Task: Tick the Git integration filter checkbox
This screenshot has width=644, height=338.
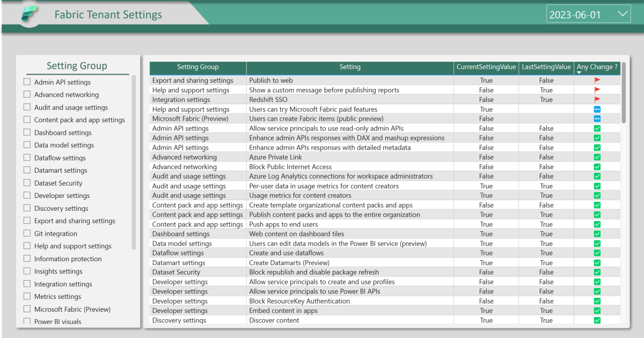Action: [x=27, y=233]
